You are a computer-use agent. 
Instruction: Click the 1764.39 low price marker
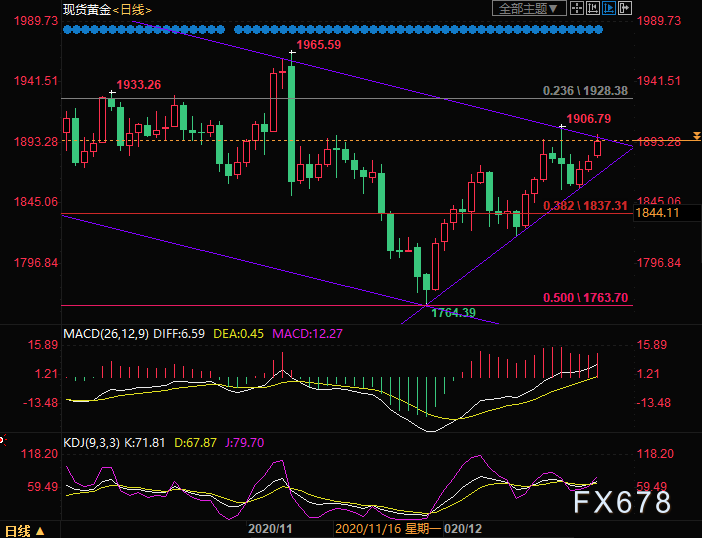452,313
